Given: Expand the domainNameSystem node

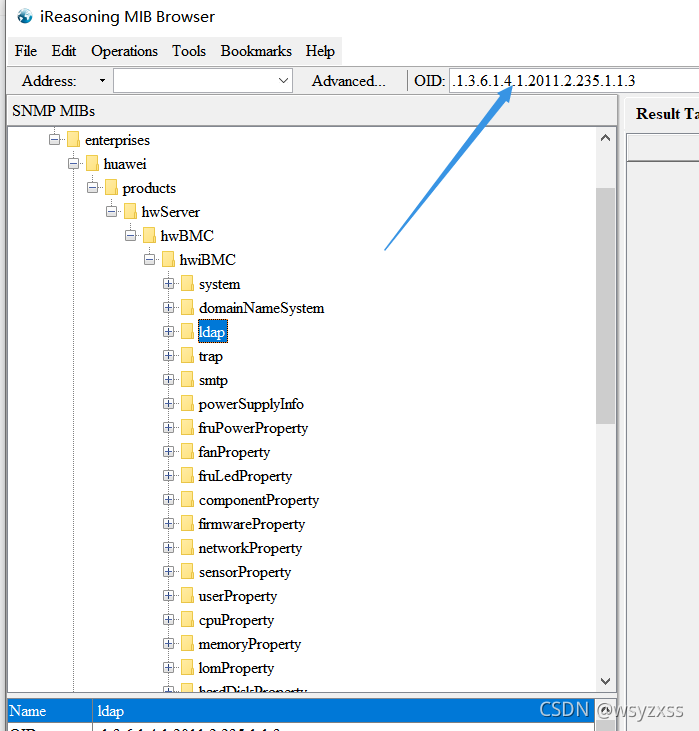Looking at the screenshot, I should [x=168, y=308].
